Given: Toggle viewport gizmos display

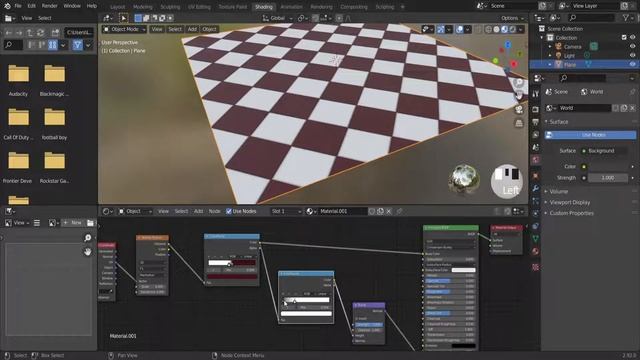Looking at the screenshot, I should click(440, 29).
